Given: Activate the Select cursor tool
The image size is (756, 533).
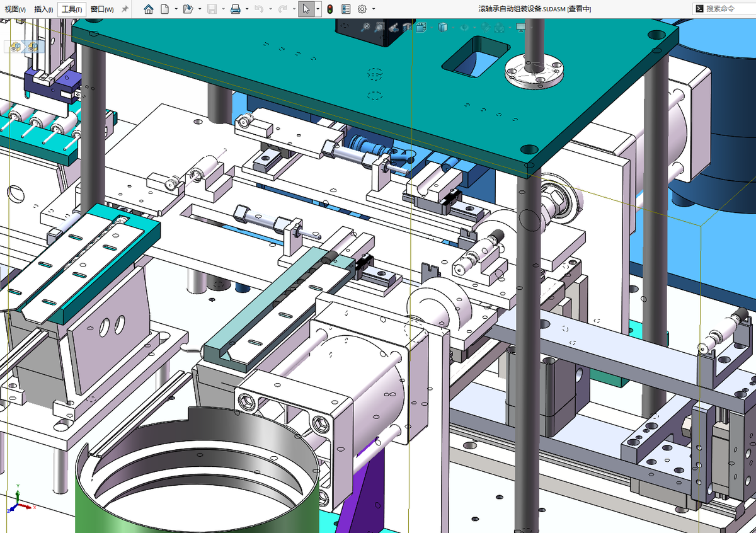Looking at the screenshot, I should (306, 9).
